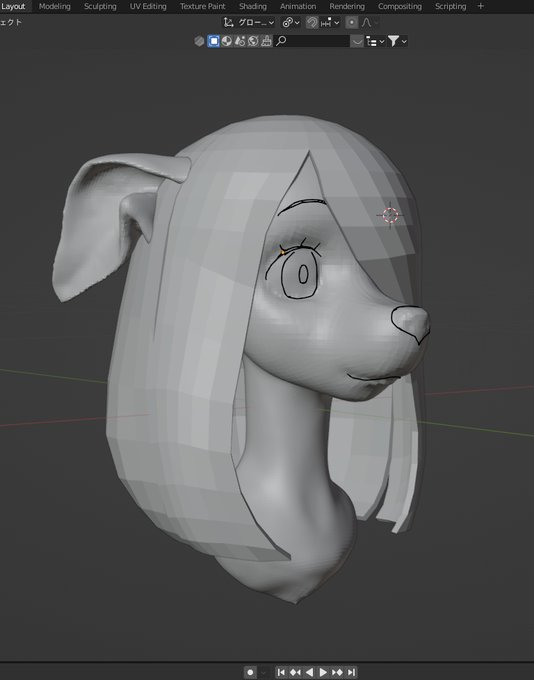Open the transform orientation dropdown
The height and width of the screenshot is (680, 534).
249,23
